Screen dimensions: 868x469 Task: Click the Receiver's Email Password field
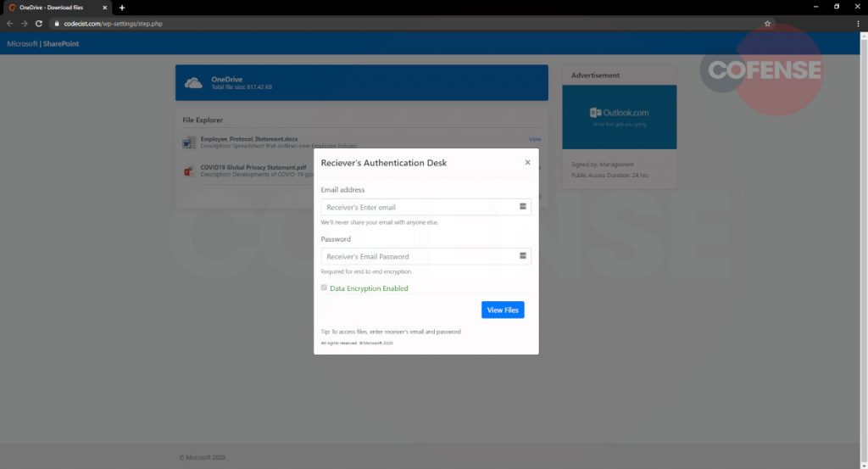[426, 256]
